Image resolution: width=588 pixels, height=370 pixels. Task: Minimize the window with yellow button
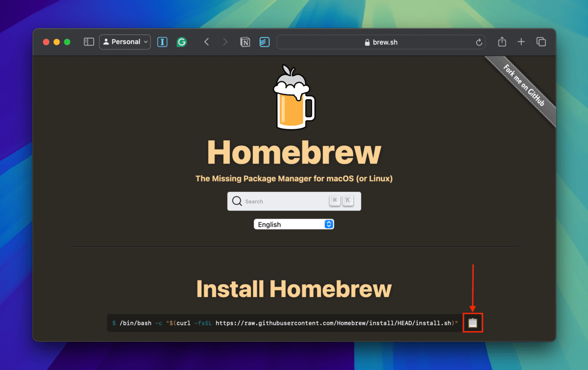[56, 42]
